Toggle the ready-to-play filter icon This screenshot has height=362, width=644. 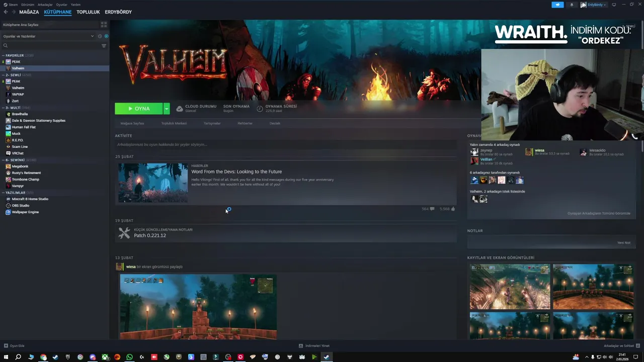point(106,36)
